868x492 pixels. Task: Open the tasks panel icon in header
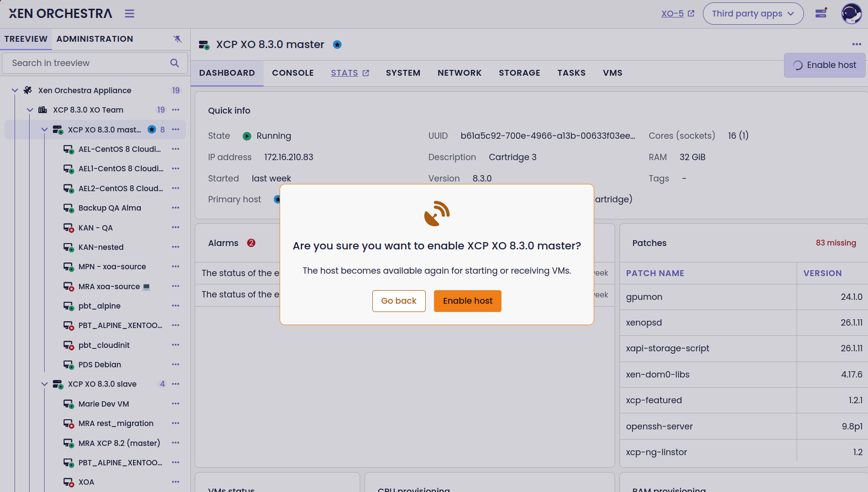821,13
